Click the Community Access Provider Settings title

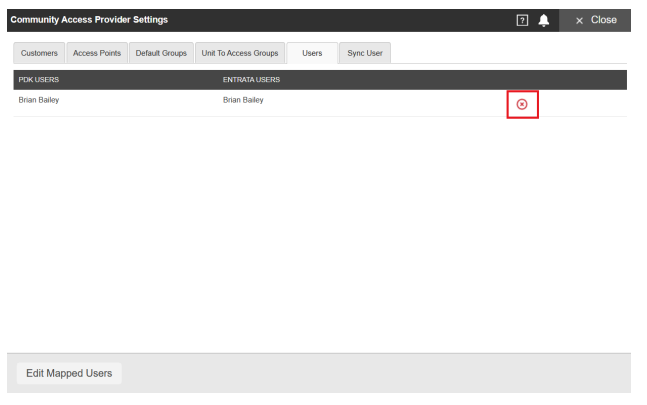[x=89, y=20]
